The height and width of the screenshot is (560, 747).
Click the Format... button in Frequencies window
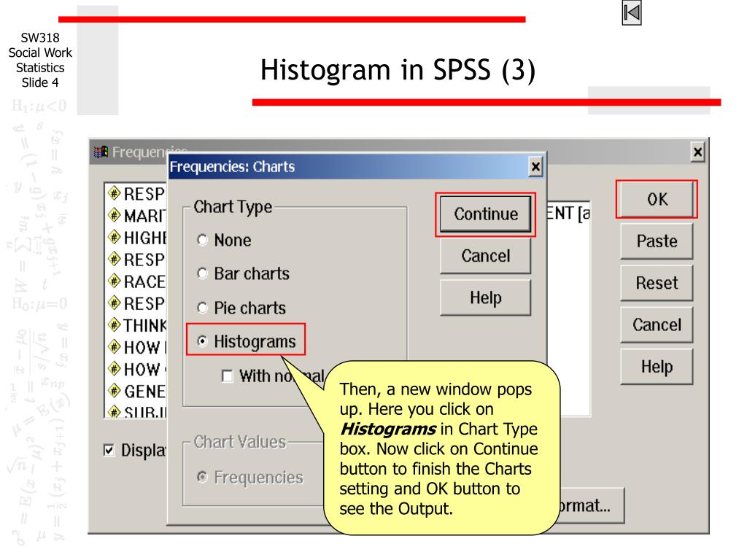pos(591,505)
